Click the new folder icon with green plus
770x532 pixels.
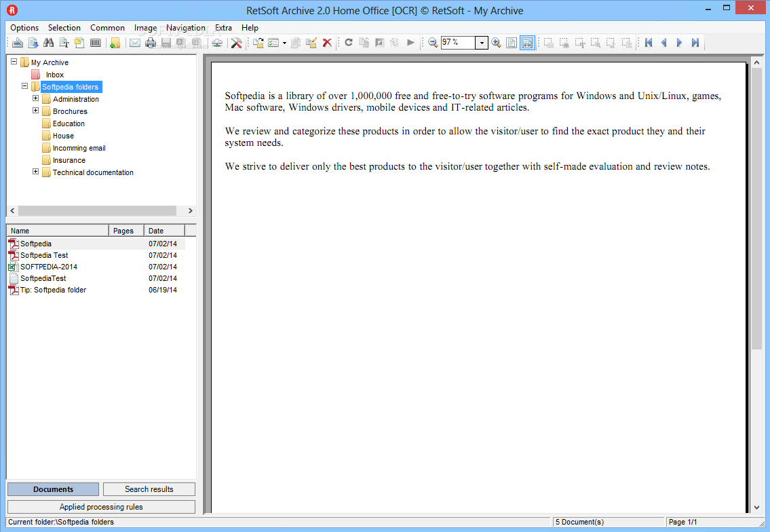[115, 43]
